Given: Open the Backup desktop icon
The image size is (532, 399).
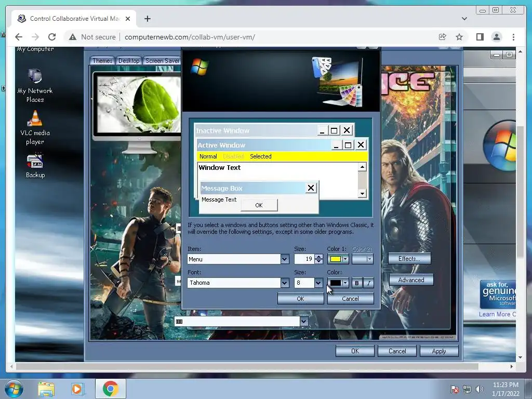Looking at the screenshot, I should [x=35, y=166].
